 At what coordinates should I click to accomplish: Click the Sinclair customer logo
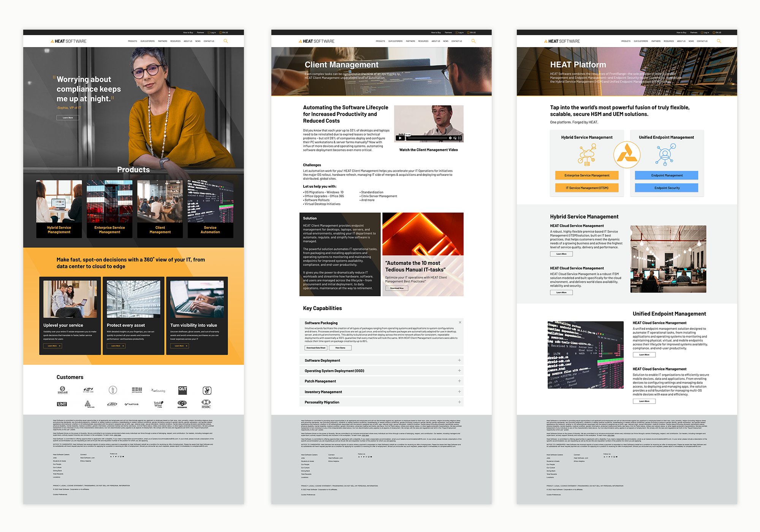pyautogui.click(x=63, y=390)
